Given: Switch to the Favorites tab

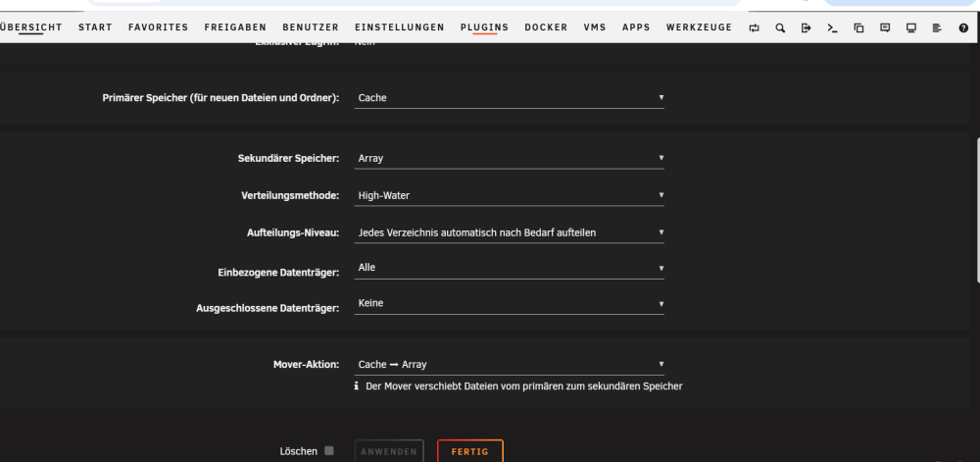Looking at the screenshot, I should [158, 27].
